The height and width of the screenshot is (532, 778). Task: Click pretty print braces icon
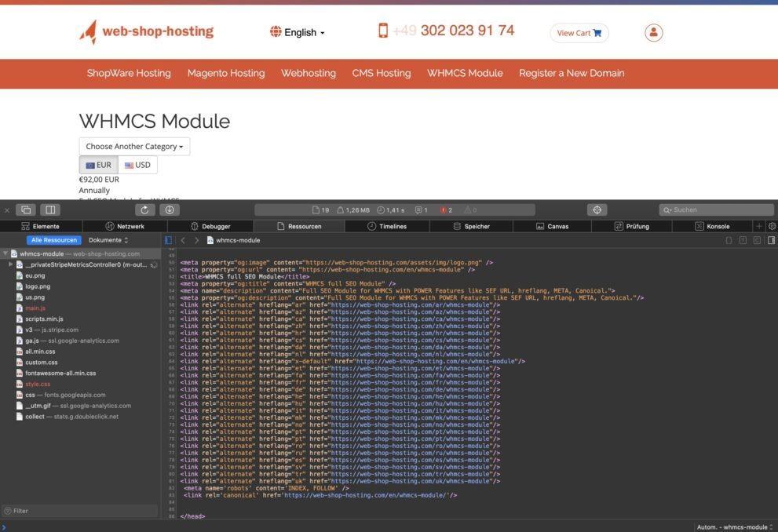tap(729, 240)
